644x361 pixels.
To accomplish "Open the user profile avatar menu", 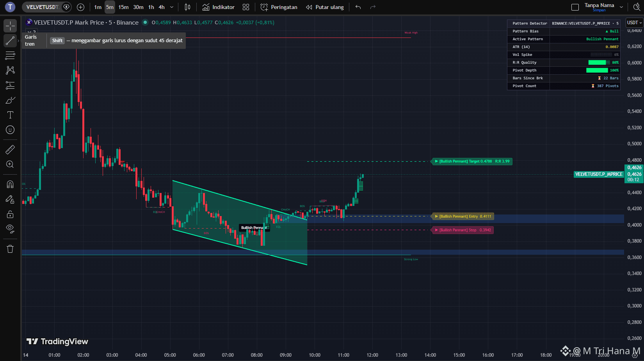I will (x=10, y=7).
